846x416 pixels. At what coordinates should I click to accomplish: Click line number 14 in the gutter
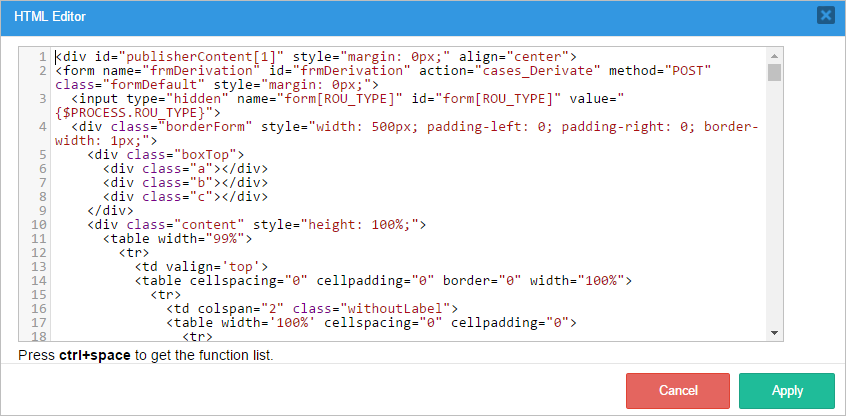pyautogui.click(x=38, y=281)
